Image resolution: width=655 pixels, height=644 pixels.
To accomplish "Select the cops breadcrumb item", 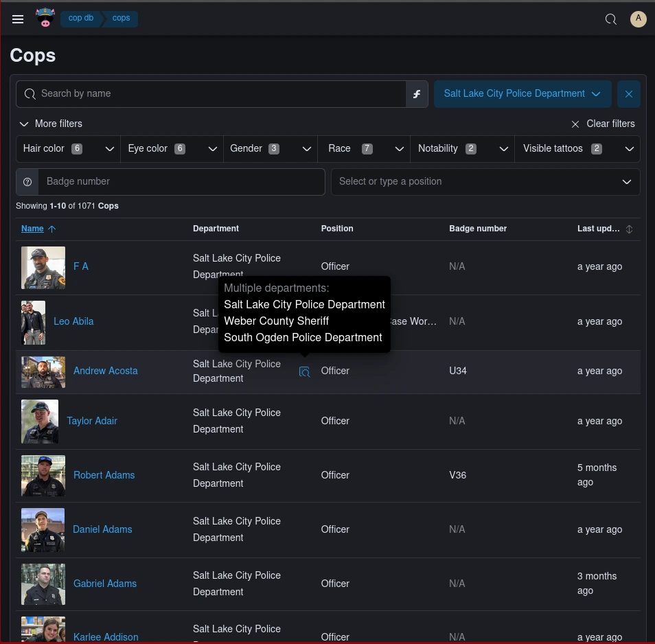I will [121, 19].
